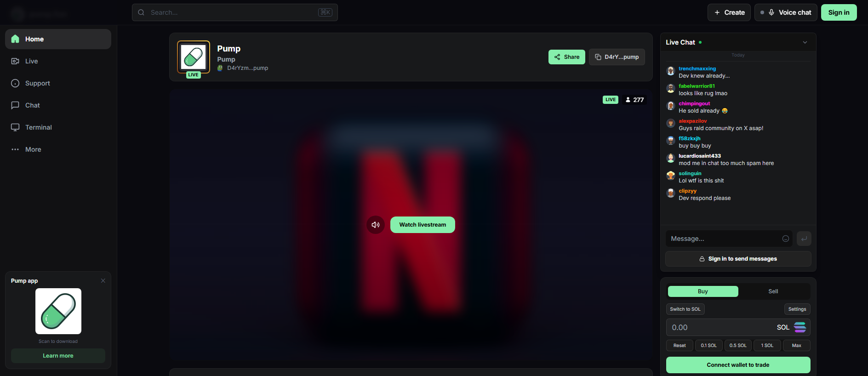
Task: Click clipzyy's username in chat
Action: 687,191
